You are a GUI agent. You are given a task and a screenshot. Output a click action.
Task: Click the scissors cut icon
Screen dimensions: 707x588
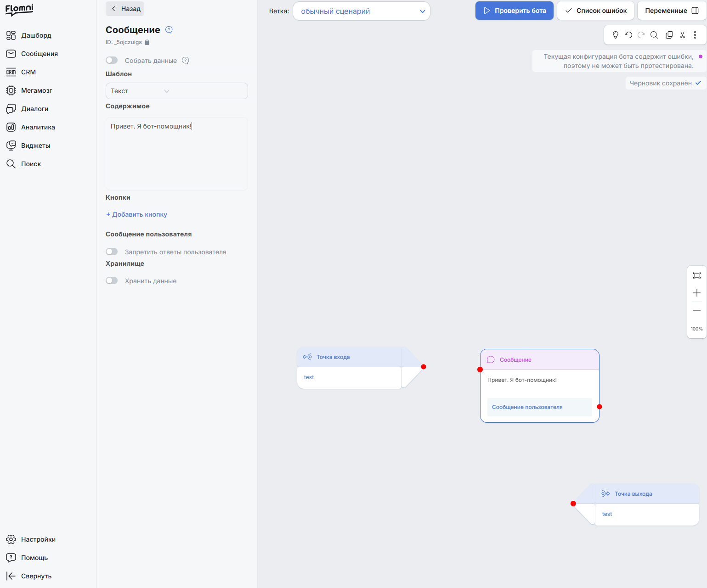coord(682,35)
